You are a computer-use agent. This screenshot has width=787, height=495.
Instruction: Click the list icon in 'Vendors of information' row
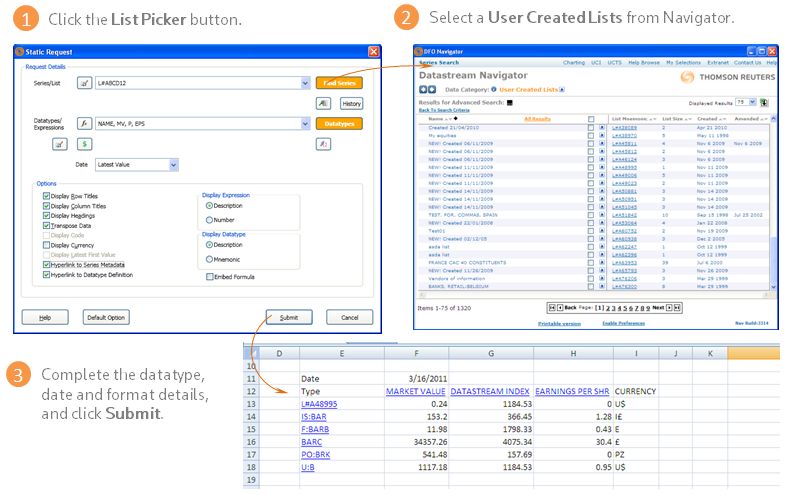(x=602, y=279)
